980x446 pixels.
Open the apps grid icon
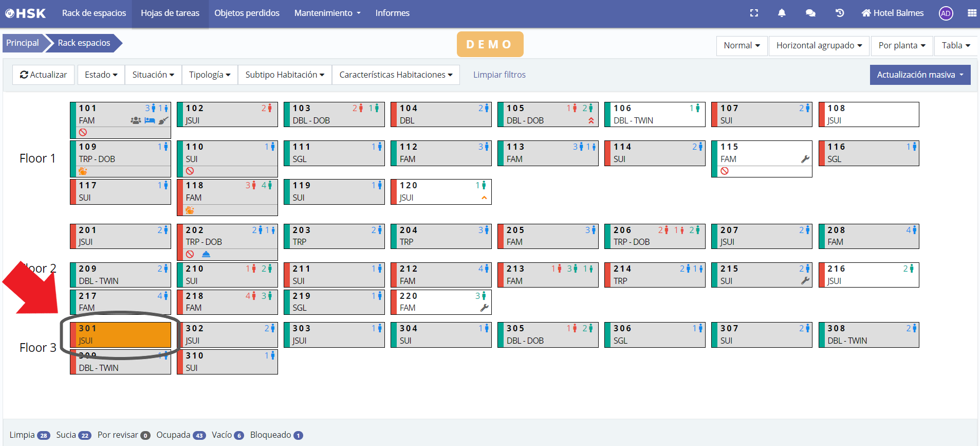coord(972,13)
